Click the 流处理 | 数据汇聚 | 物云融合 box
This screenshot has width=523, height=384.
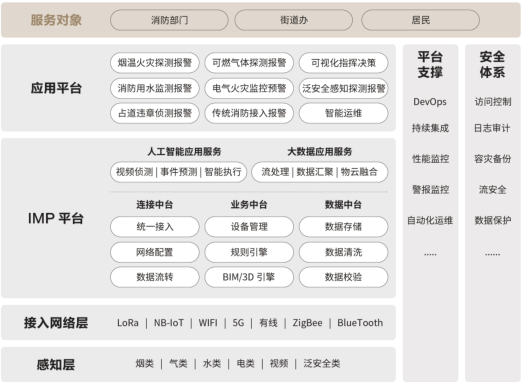[320, 172]
